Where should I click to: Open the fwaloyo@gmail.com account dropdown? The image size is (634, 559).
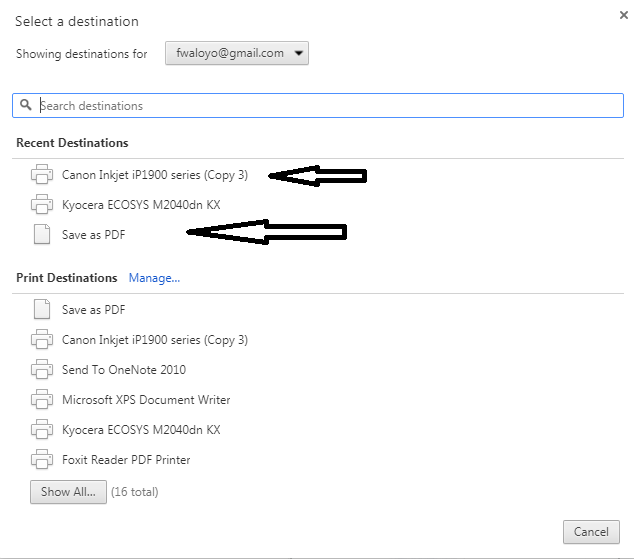pyautogui.click(x=237, y=53)
